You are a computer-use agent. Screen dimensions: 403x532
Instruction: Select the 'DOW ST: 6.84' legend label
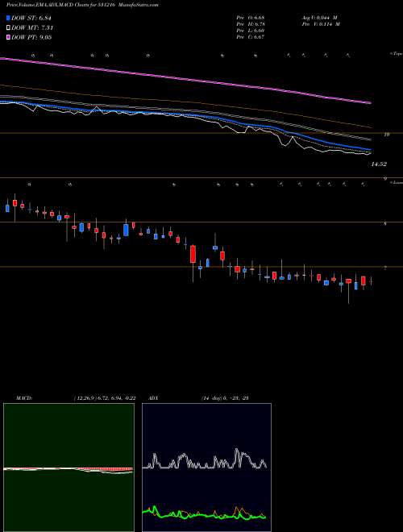(x=31, y=18)
